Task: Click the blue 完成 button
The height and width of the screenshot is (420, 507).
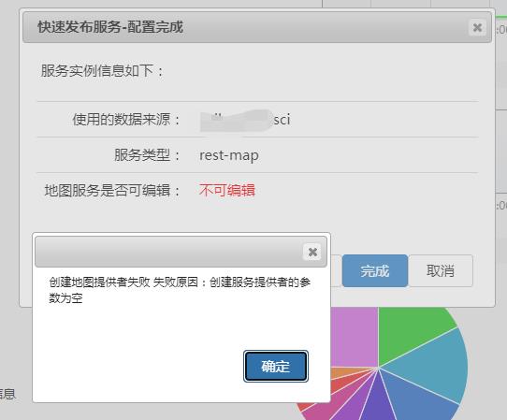Action: point(375,270)
